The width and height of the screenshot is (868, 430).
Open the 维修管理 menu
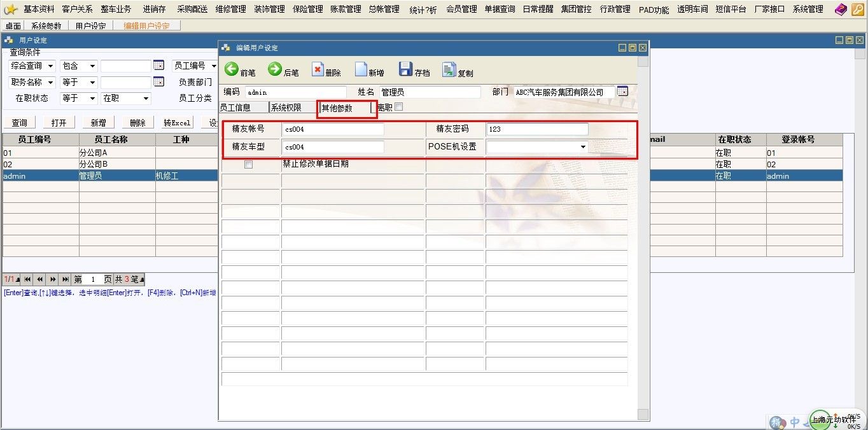(230, 9)
